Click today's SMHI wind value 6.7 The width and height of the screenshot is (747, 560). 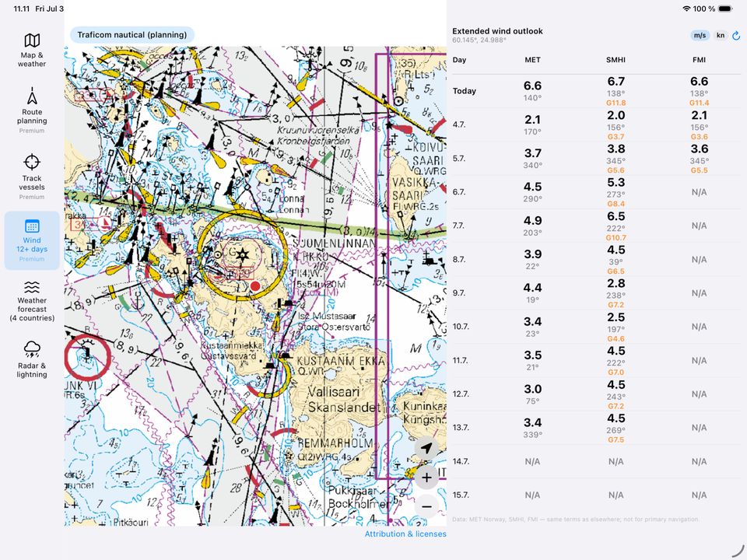pyautogui.click(x=616, y=82)
